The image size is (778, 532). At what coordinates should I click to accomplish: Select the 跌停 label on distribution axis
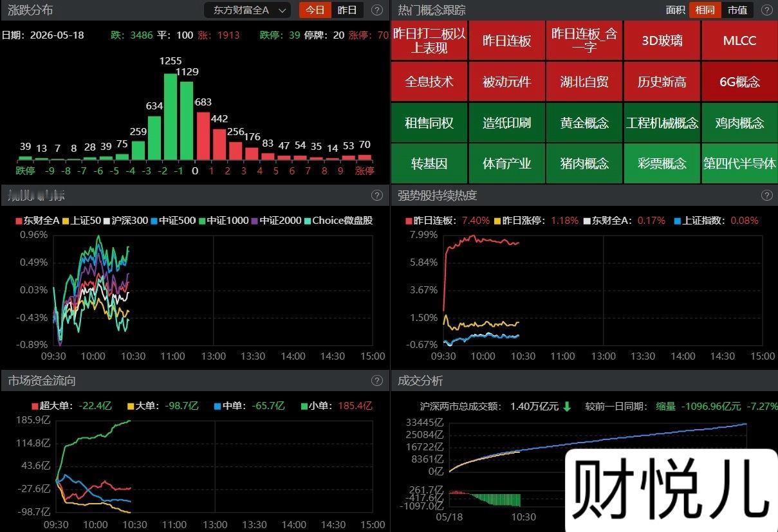tap(25, 170)
